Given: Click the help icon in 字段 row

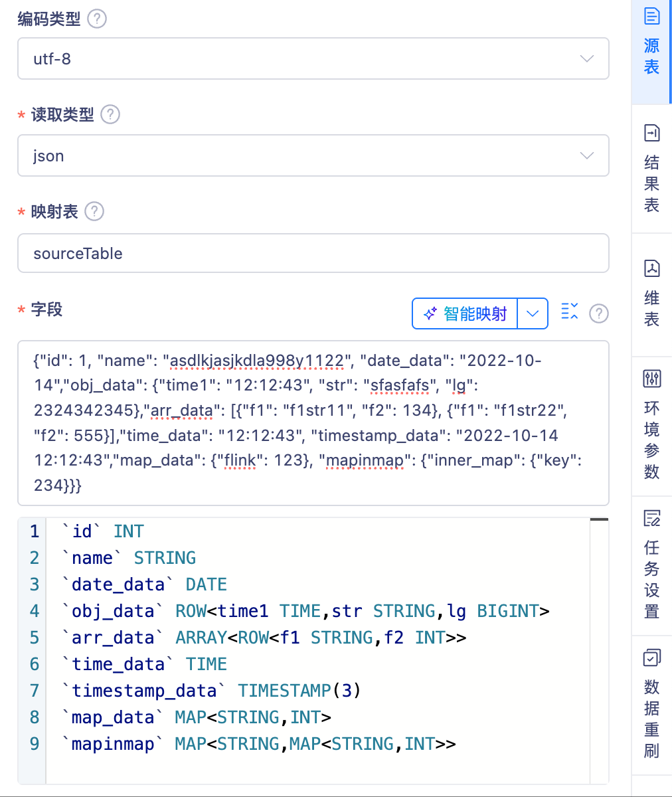Looking at the screenshot, I should (x=599, y=313).
